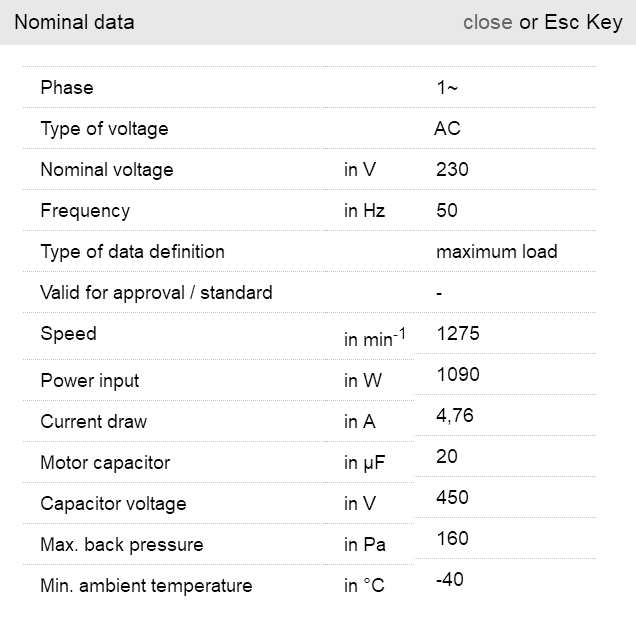The width and height of the screenshot is (636, 619).
Task: Click the 1090 power input value
Action: [458, 375]
